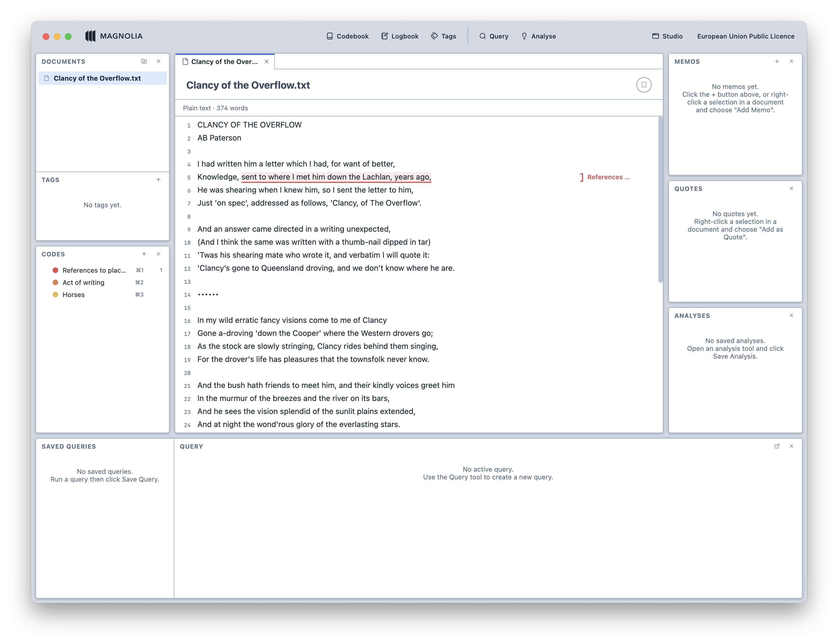This screenshot has width=838, height=644.
Task: Close the Memos panel
Action: [791, 61]
